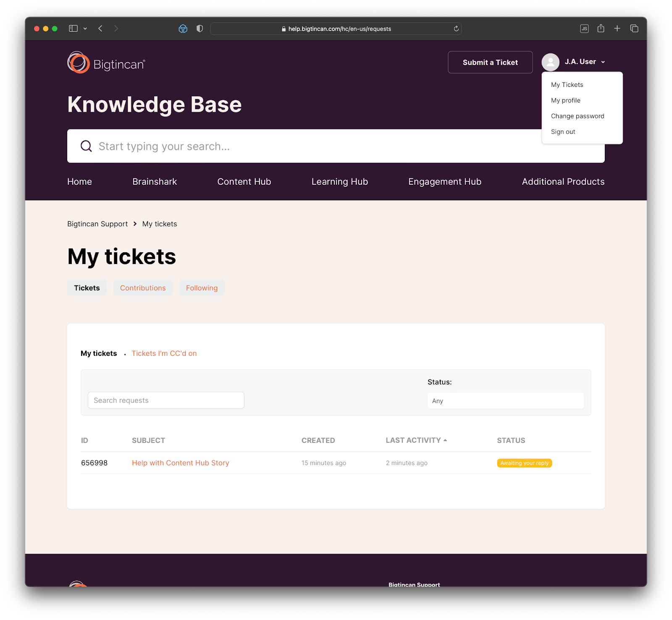
Task: Open 'Help with Content Hub Story' ticket
Action: [x=181, y=463]
